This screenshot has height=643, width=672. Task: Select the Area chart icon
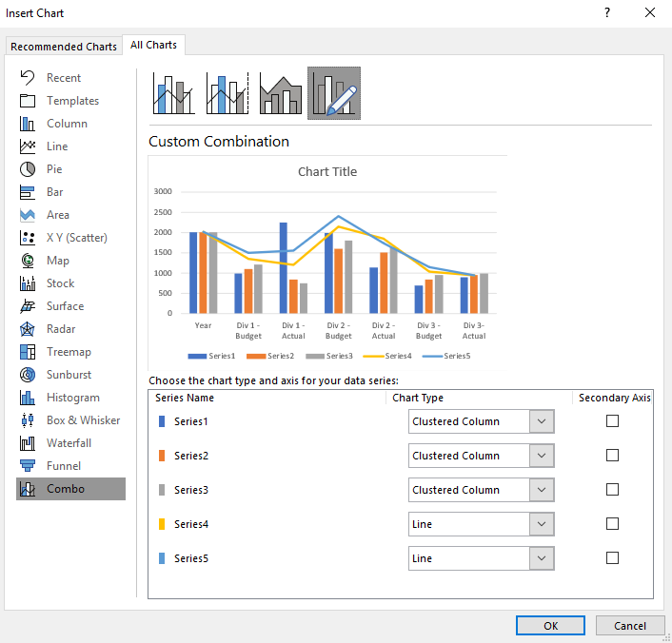coord(28,215)
